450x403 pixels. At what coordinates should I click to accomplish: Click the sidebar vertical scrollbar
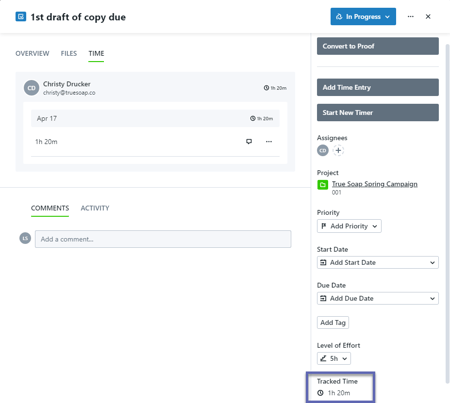click(x=448, y=213)
